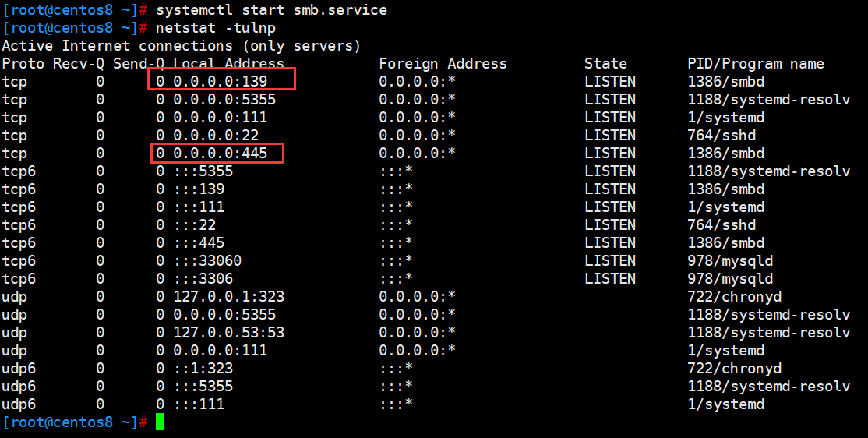Click 'LISTEN' in the 0.0.0.0:445 row

pos(610,153)
